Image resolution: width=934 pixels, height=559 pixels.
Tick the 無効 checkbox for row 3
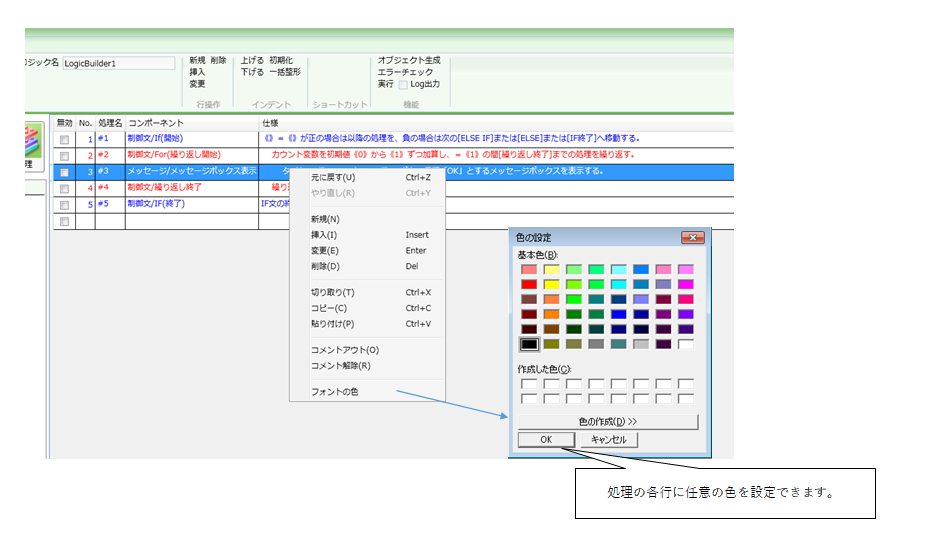tap(64, 172)
